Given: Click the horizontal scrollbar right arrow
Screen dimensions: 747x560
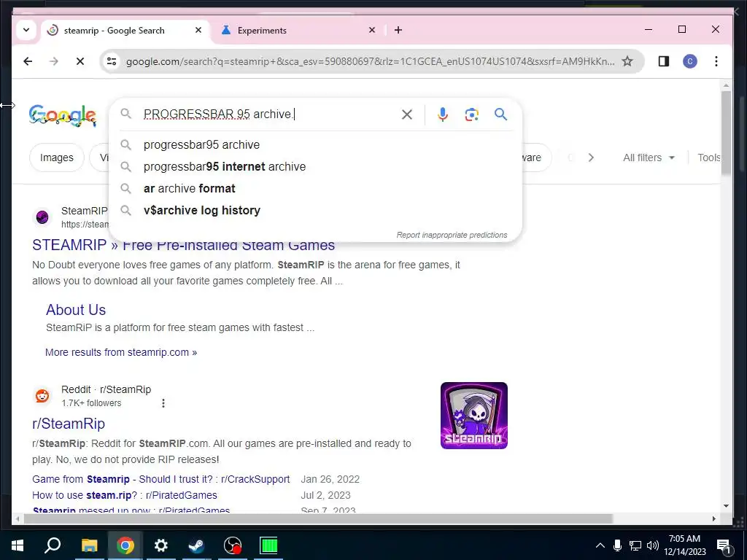Looking at the screenshot, I should (713, 518).
